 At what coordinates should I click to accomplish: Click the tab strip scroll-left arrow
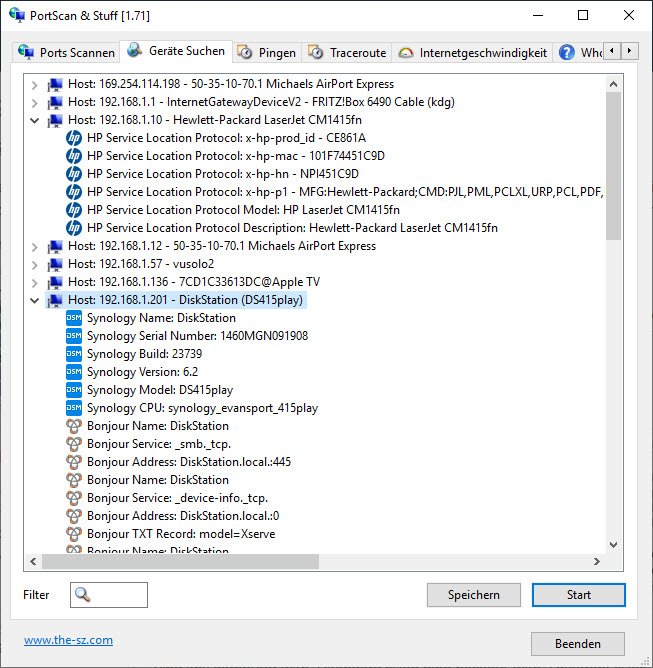pos(612,51)
